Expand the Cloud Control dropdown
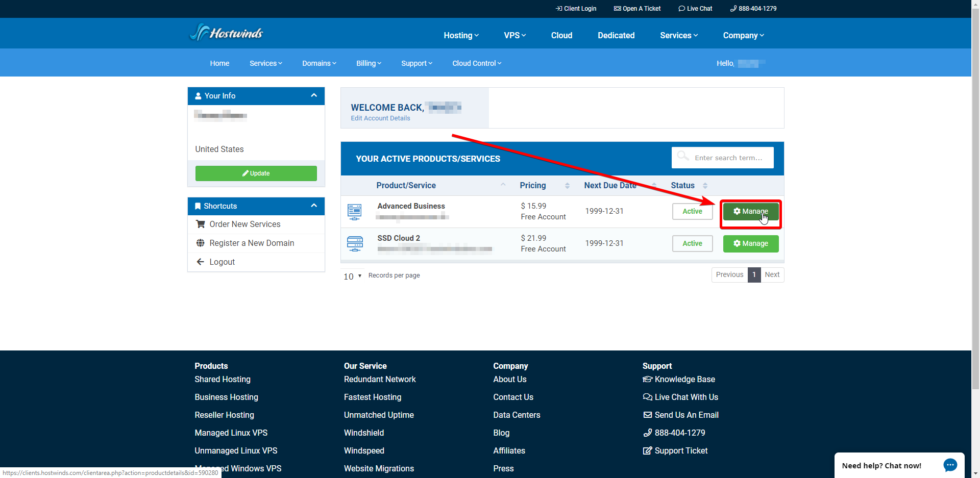 click(477, 63)
